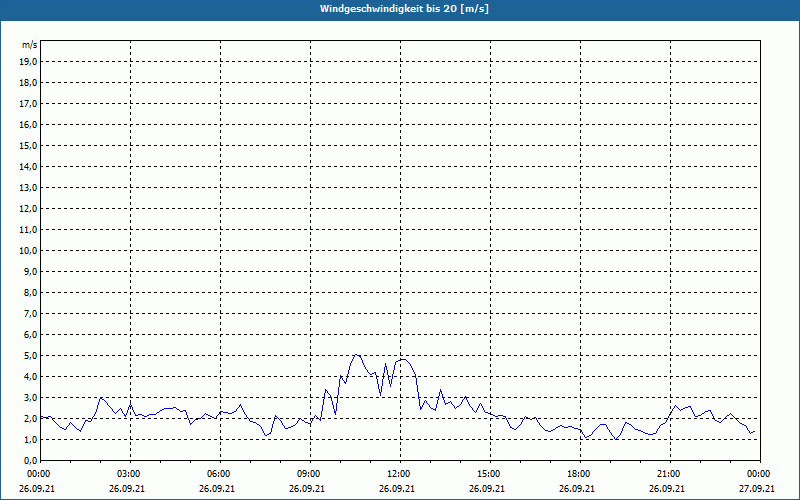Screen dimensions: 800x500
Task: Click the 06:00 time label
Action: coord(220,474)
